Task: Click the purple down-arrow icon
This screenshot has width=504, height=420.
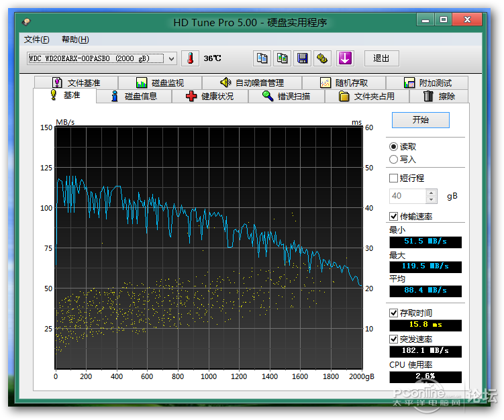Action: pos(345,58)
